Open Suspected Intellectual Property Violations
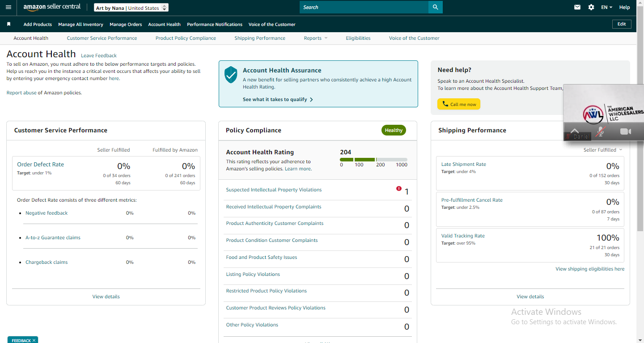 274,190
